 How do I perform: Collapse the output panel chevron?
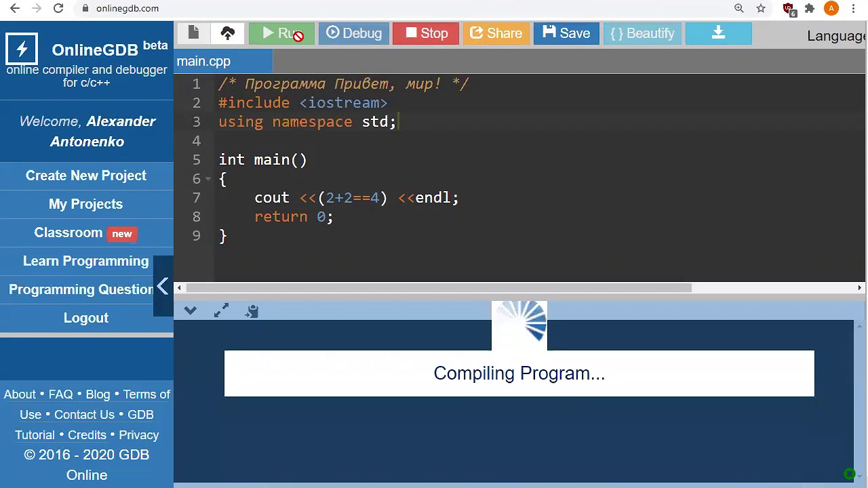pos(190,310)
